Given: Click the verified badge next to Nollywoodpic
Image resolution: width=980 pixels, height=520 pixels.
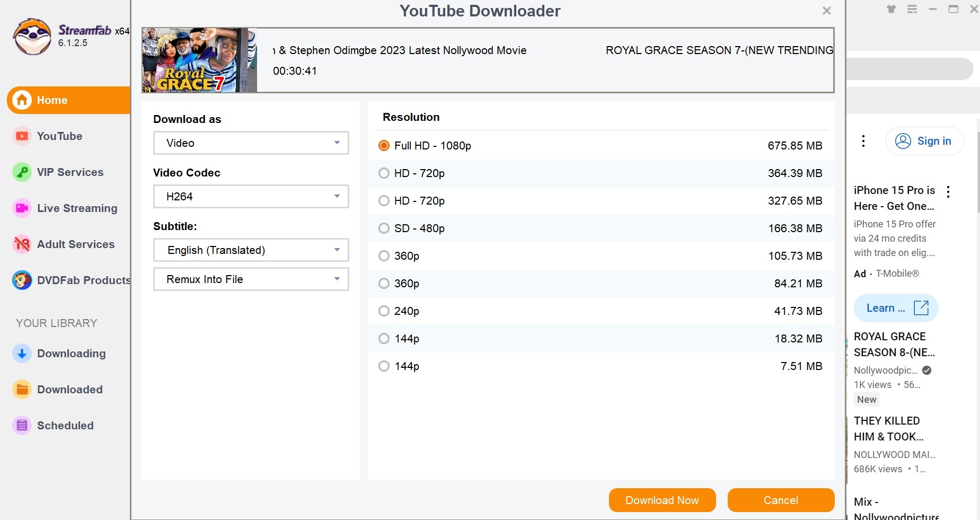Looking at the screenshot, I should coord(926,371).
